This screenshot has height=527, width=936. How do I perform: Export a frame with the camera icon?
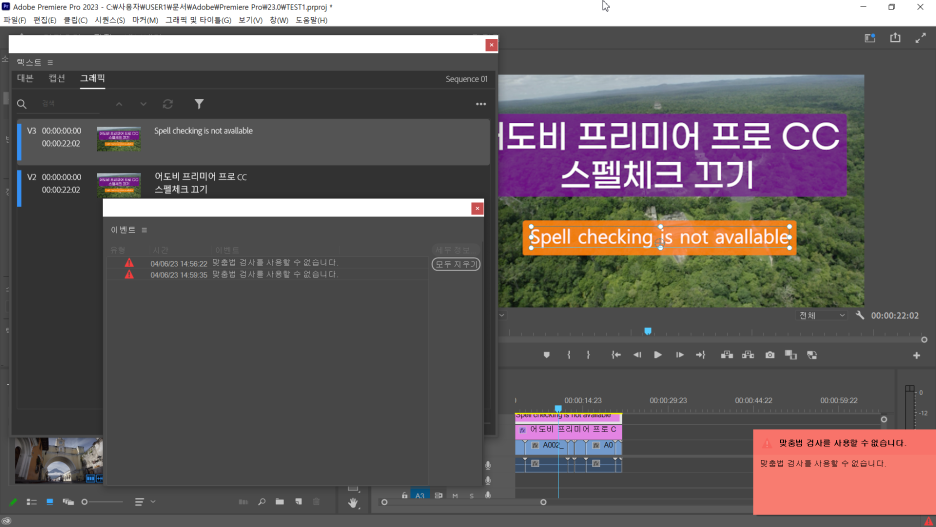(770, 355)
